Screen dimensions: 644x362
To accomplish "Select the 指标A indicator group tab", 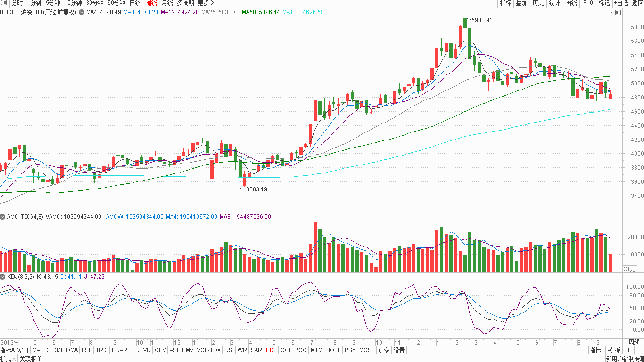I will tap(8, 350).
